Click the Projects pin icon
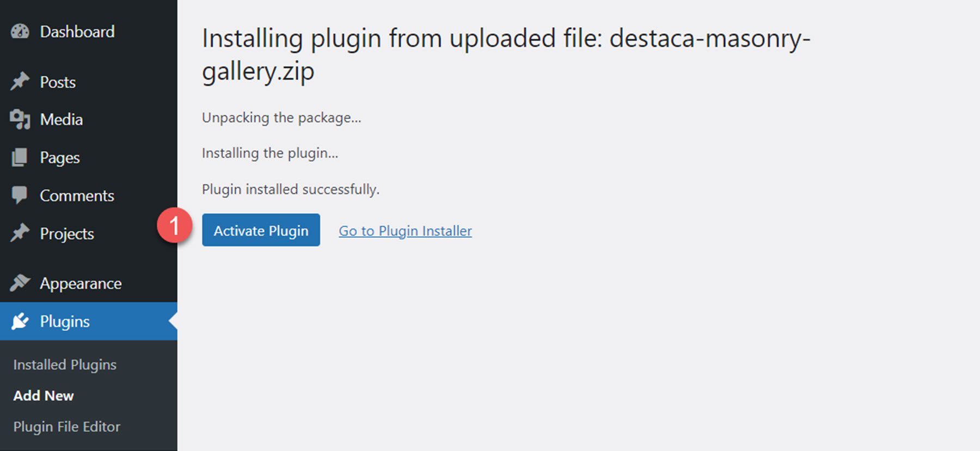The width and height of the screenshot is (980, 451). coord(20,233)
